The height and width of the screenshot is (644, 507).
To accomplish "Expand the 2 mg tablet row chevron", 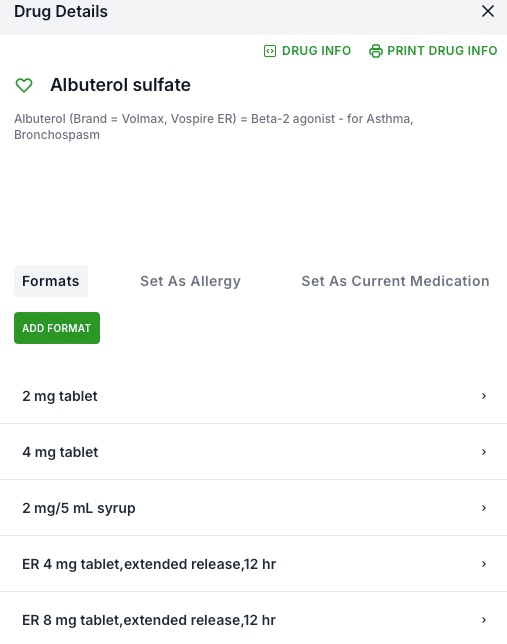I will click(x=484, y=396).
